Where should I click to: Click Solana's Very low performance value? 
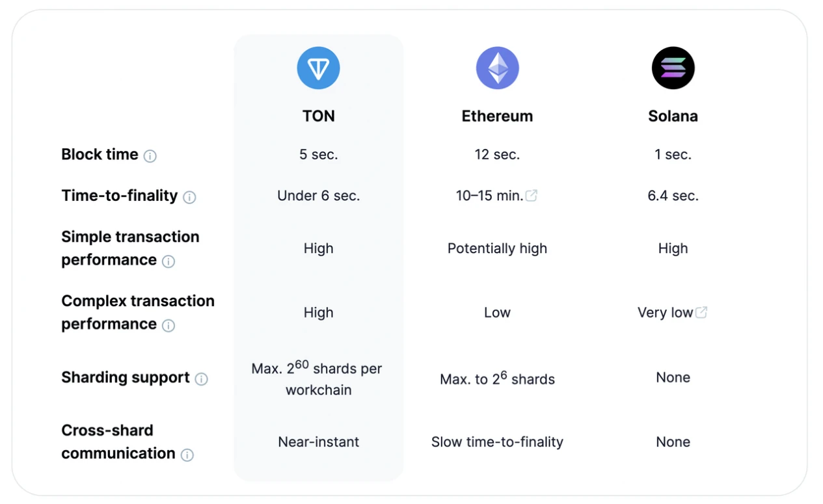[x=665, y=313]
